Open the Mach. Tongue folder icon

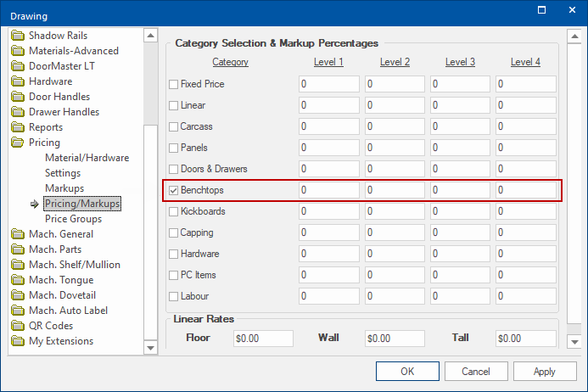tap(18, 280)
